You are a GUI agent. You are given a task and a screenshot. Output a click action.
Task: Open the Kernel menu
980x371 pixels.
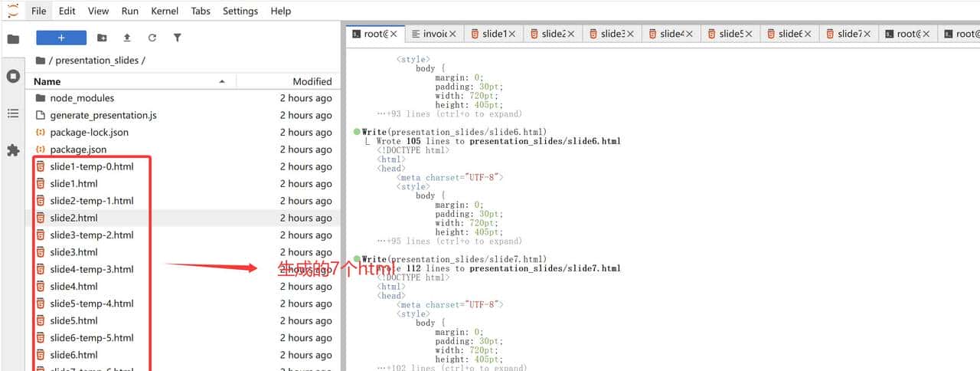click(x=165, y=11)
